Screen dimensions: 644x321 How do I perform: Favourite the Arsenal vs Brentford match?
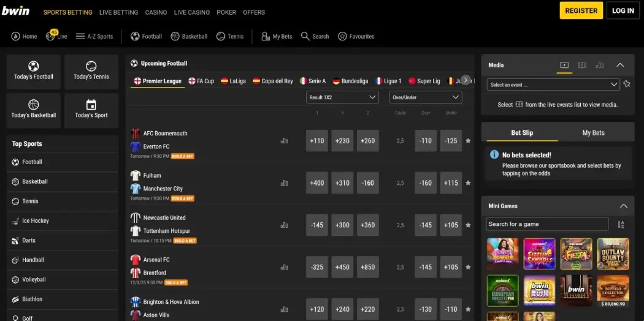pos(468,267)
